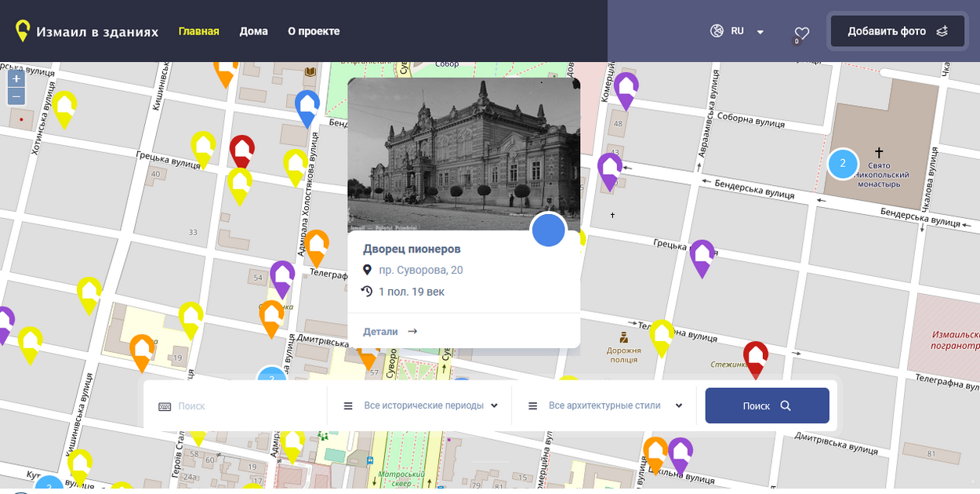
Task: Expand Все архитектурные стили dropdown
Action: 606,405
